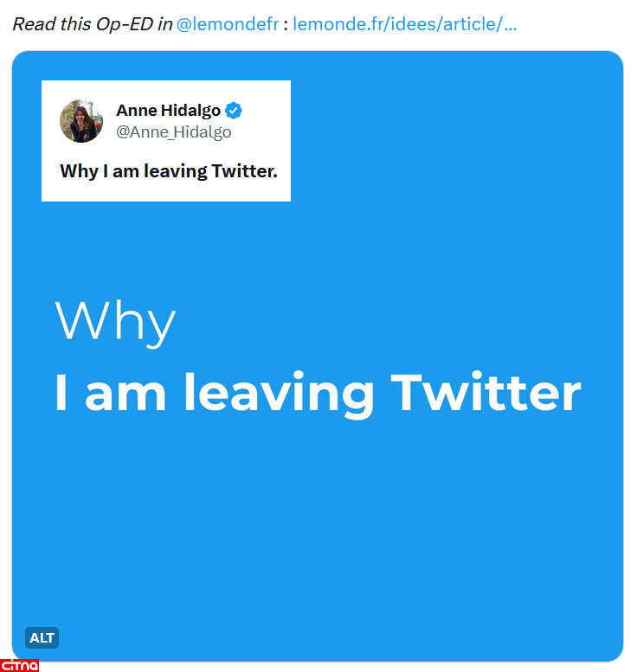Click the word "Twitter" in the large white headline
Image resolution: width=637 pixels, height=672 pixels.
[486, 393]
